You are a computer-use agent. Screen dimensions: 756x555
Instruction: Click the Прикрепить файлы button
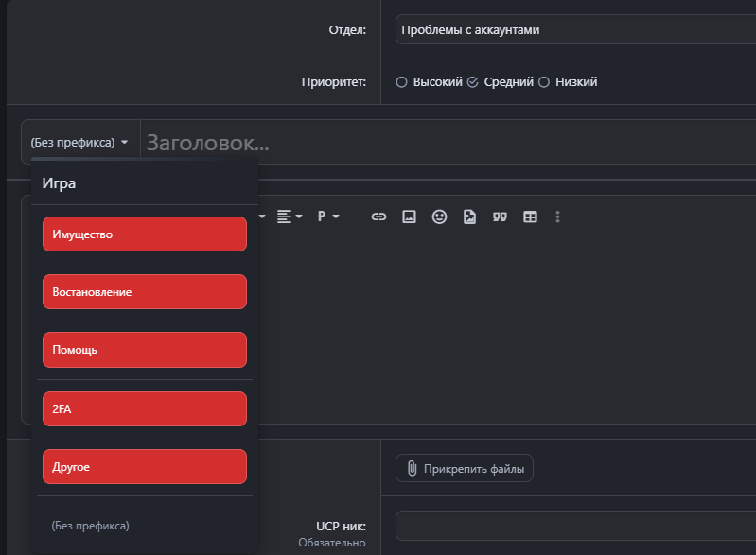(464, 468)
